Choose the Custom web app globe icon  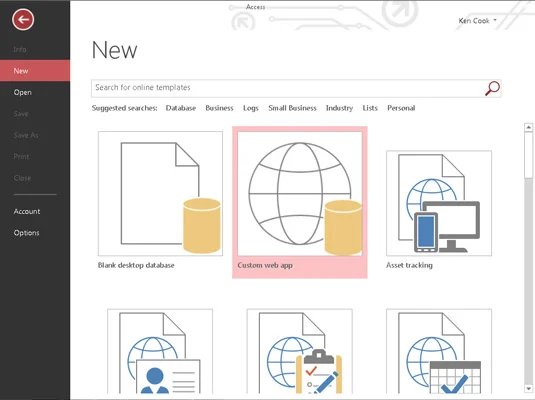coord(300,194)
